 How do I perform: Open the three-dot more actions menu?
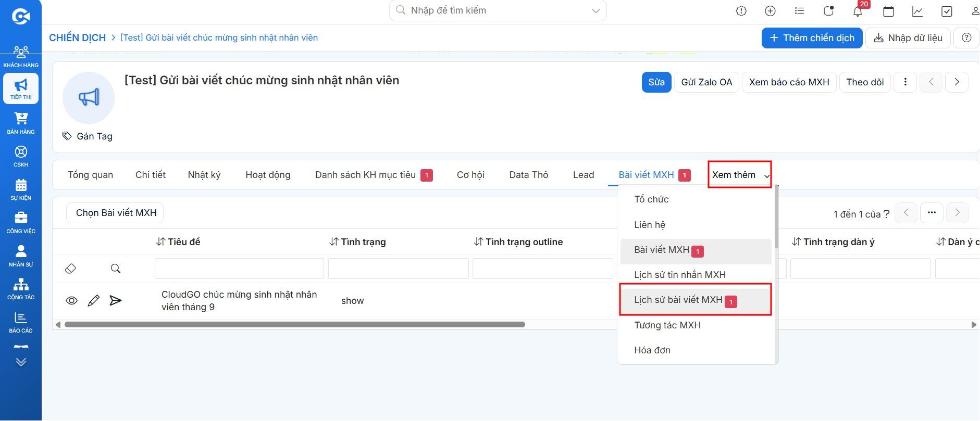pos(905,82)
